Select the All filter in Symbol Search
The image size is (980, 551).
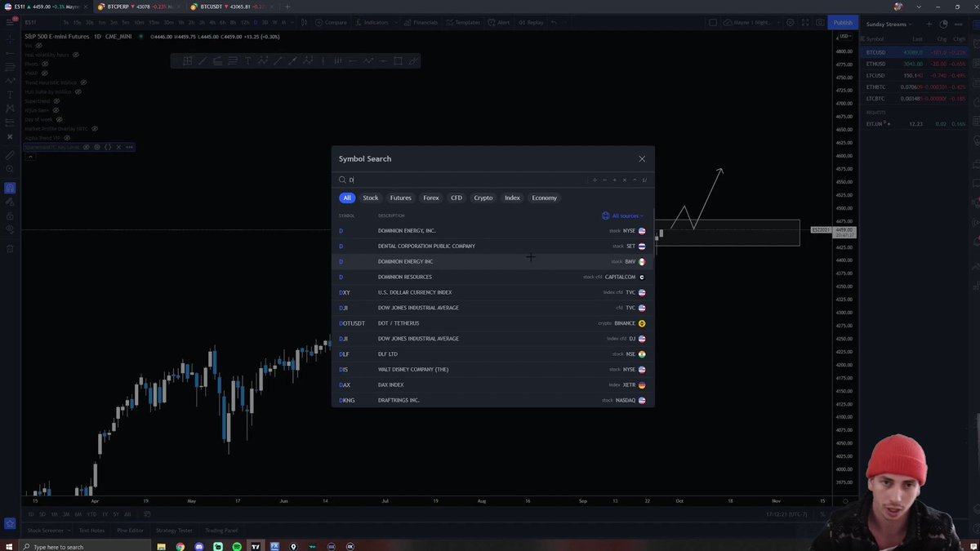coord(347,198)
